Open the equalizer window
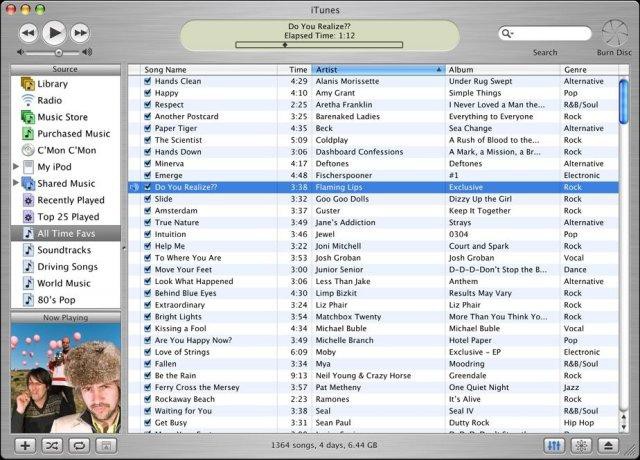640x460 pixels. 557,445
